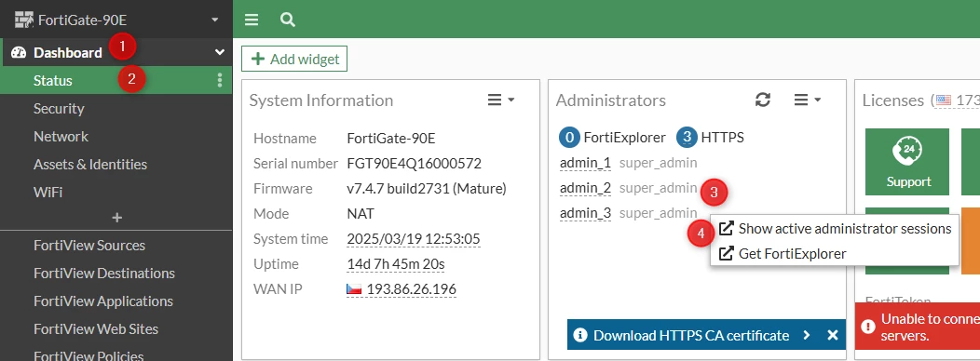Screen dimensions: 980x361
Task: Open the Status dashboard
Action: (x=116, y=81)
